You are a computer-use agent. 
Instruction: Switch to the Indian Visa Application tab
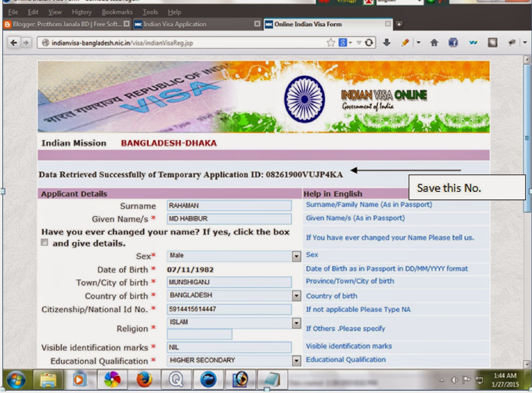pyautogui.click(x=197, y=24)
